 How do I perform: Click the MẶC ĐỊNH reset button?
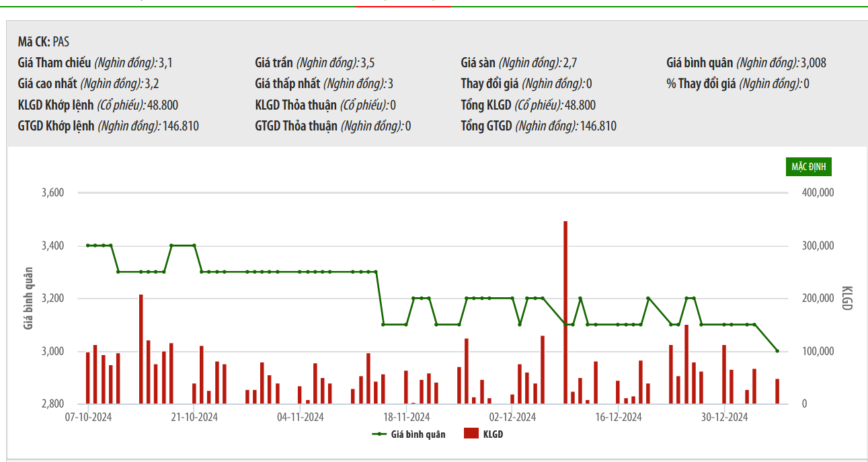click(808, 167)
